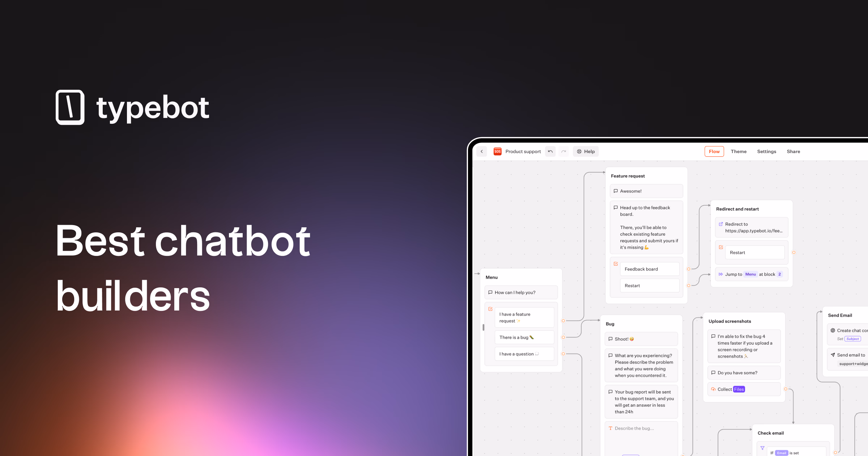Open the Head up to the feedback board block
868x456 pixels.
[646, 227]
